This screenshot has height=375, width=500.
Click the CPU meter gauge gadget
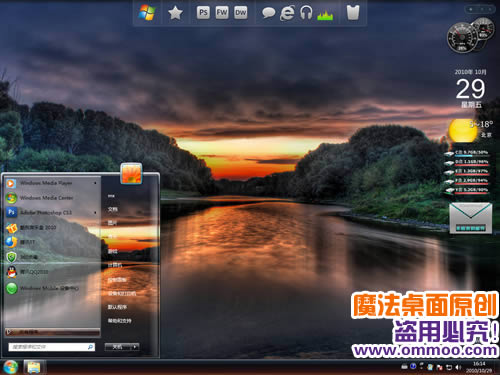[463, 37]
